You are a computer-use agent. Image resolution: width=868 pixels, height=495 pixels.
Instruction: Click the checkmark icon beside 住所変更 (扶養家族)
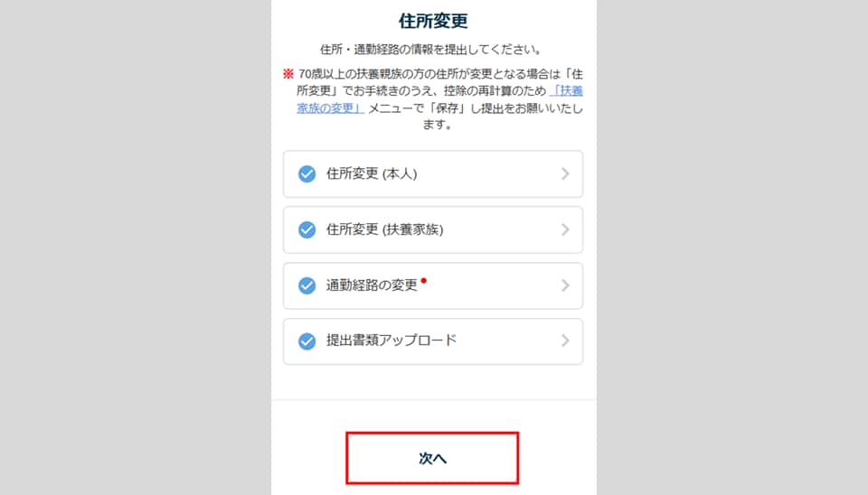tap(307, 229)
